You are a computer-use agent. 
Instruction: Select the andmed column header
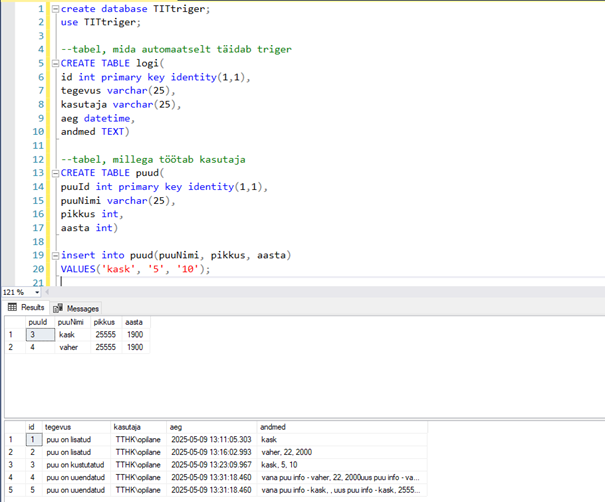click(273, 426)
